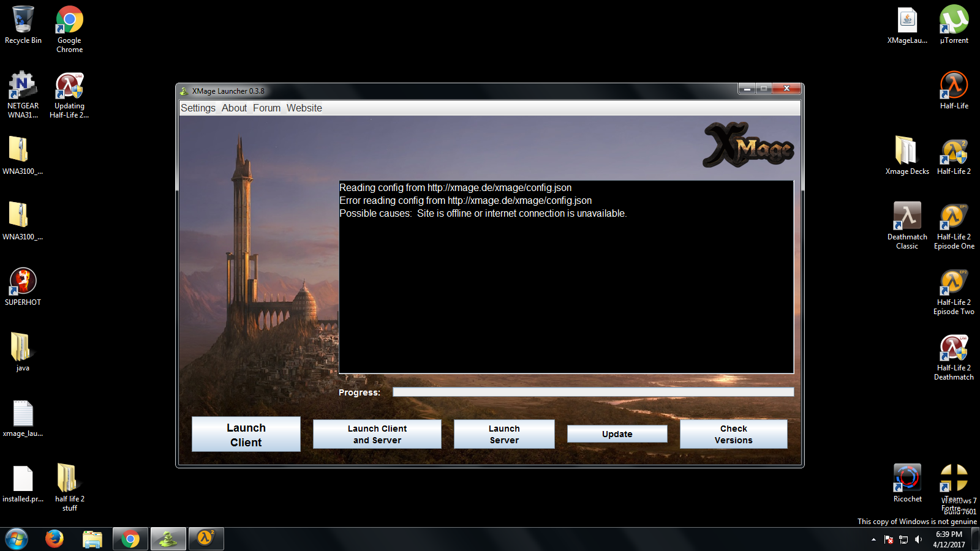The height and width of the screenshot is (551, 980).
Task: Click the Progress bar in the launcher
Action: (593, 392)
